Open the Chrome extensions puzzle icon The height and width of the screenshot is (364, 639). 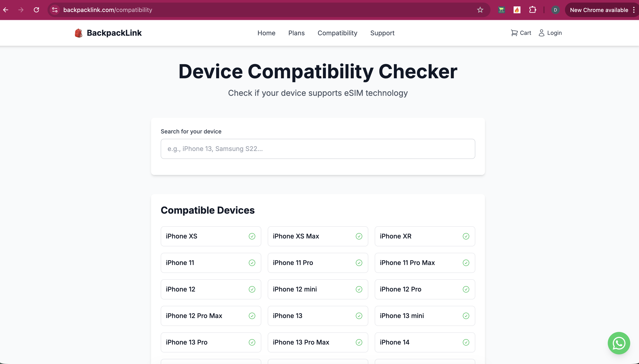(533, 10)
